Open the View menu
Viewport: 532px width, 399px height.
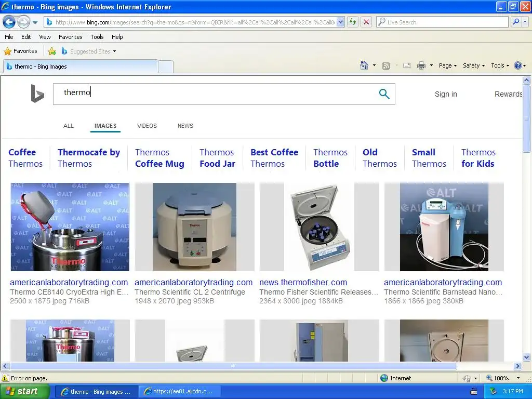pyautogui.click(x=45, y=37)
